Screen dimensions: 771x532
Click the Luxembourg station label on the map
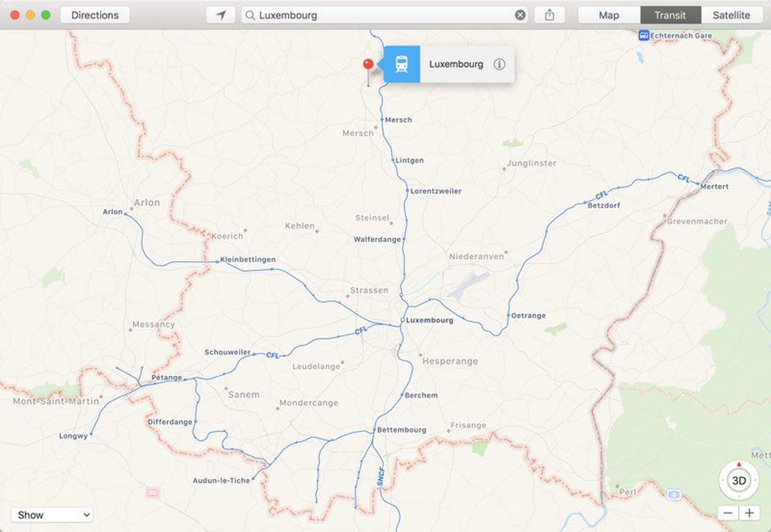(x=428, y=319)
